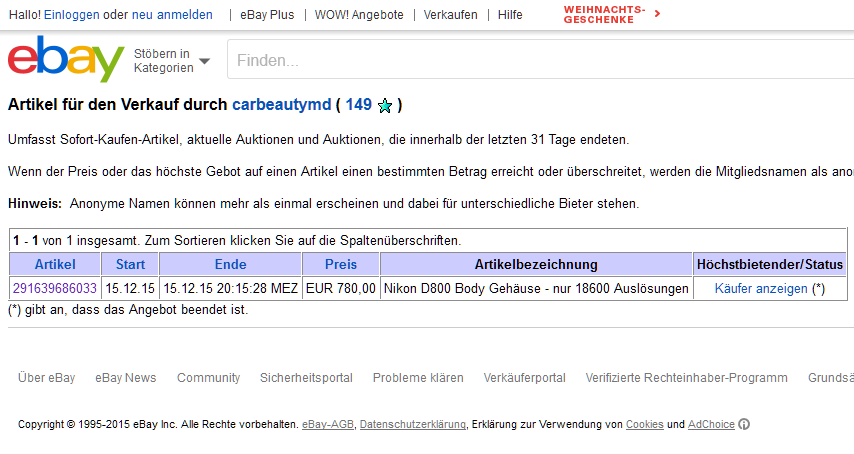The image size is (854, 454).
Task: Open Sicherheitsportal in the footer
Action: 306,378
